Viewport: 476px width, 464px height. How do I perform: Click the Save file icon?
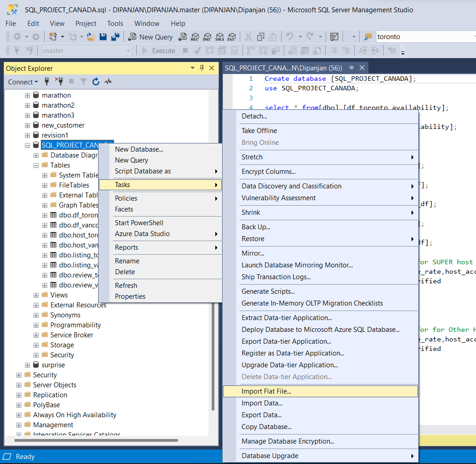(103, 37)
